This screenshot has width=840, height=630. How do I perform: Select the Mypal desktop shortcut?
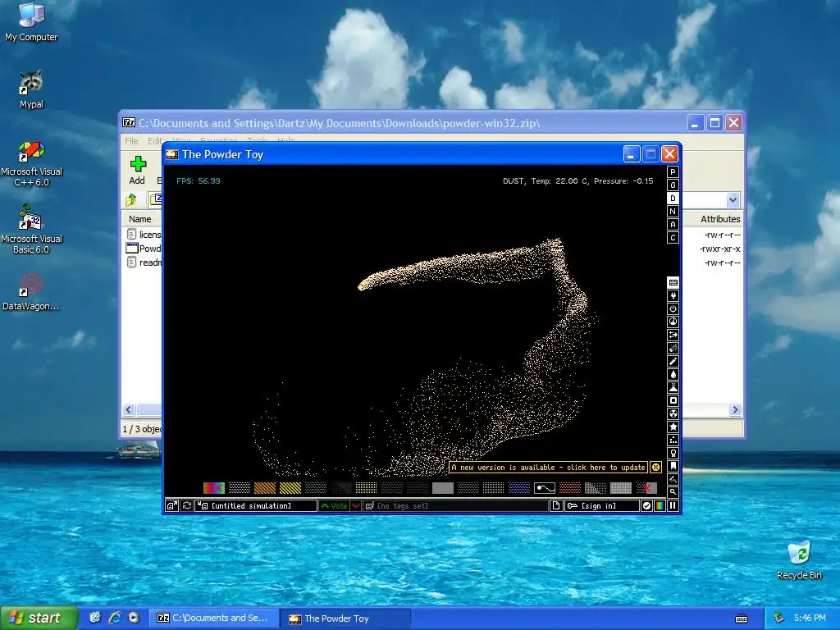31,90
